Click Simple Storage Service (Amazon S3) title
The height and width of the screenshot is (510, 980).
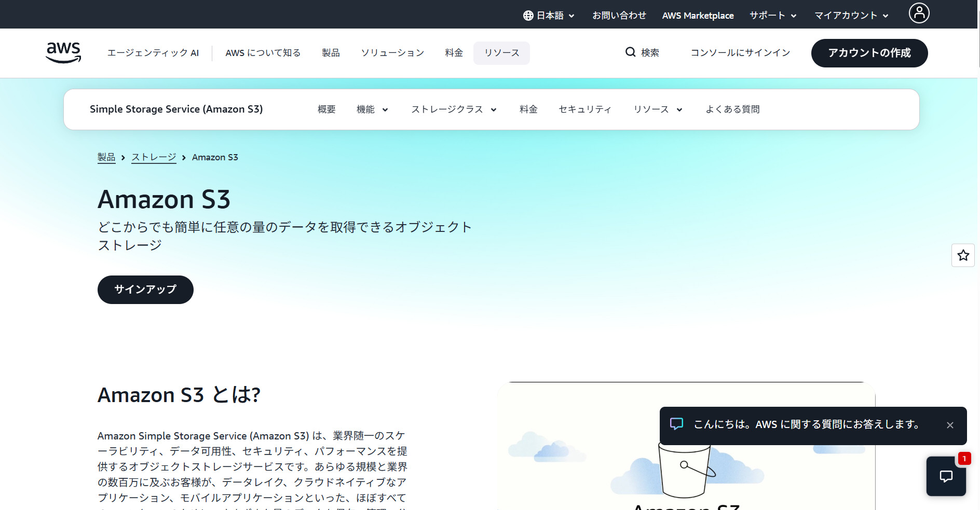[x=176, y=109]
